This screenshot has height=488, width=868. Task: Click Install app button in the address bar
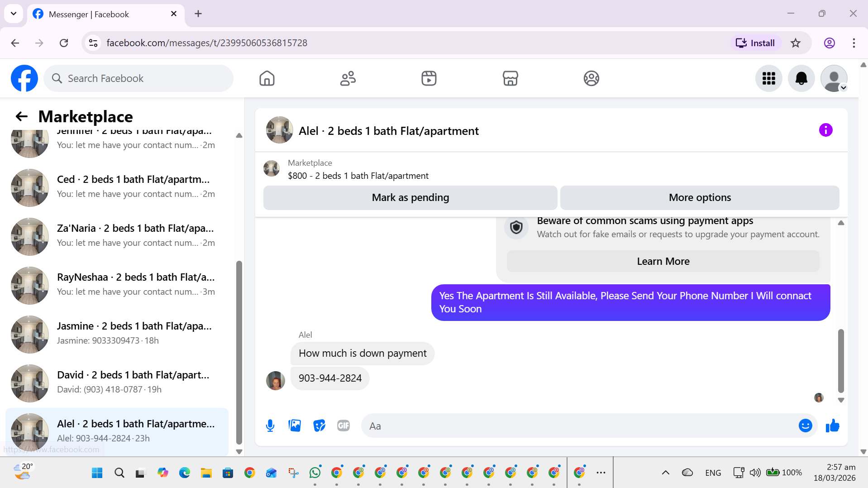point(755,43)
